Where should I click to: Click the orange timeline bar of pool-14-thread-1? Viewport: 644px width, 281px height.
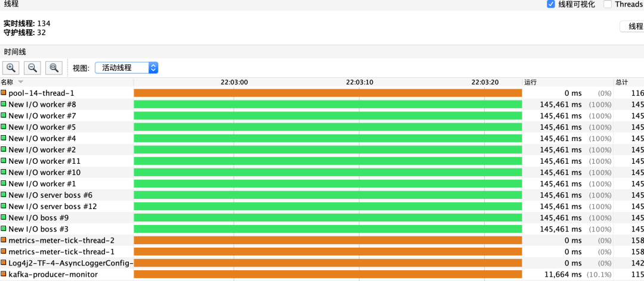328,93
